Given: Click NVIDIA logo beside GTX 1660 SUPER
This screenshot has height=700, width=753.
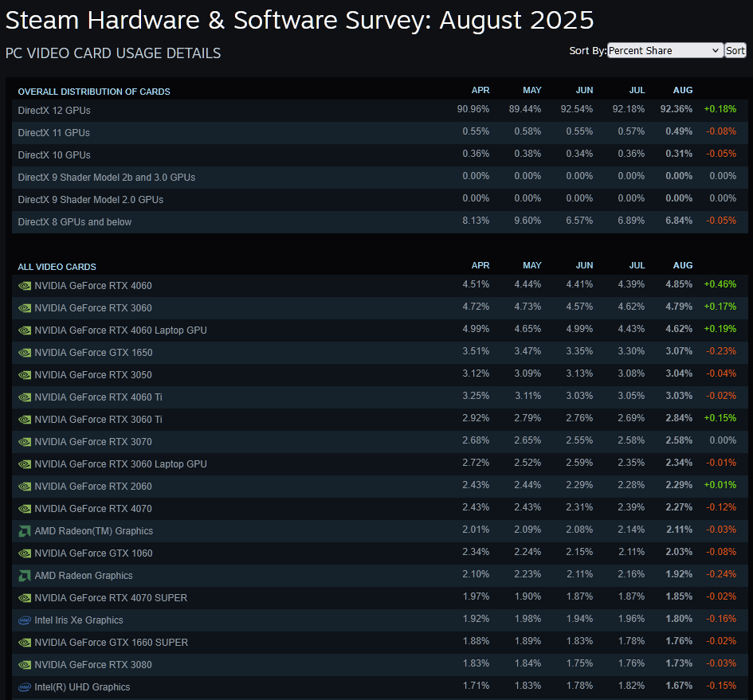Looking at the screenshot, I should tap(25, 643).
